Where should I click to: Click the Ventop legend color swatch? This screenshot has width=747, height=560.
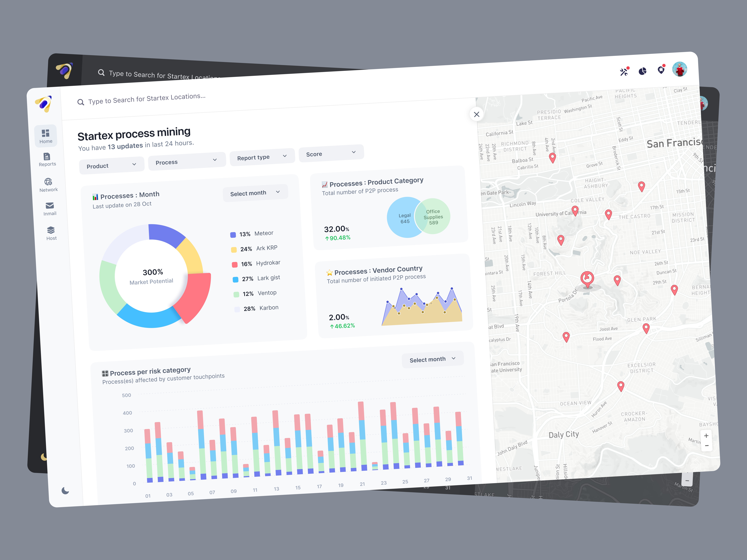point(236,294)
